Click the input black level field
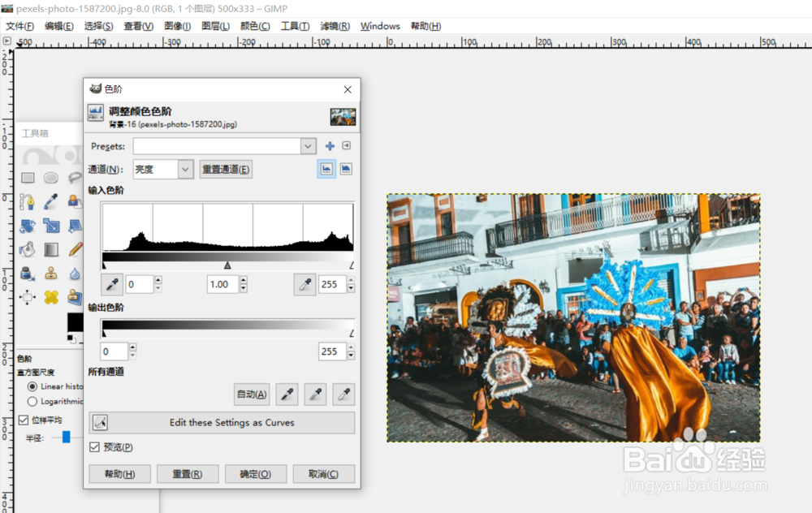Viewport: 812px width, 513px height. click(140, 284)
